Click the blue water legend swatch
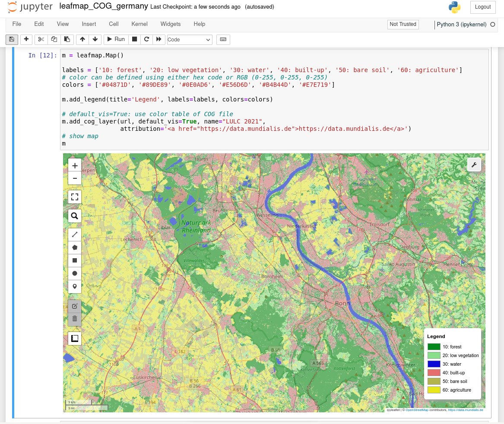This screenshot has width=504, height=424. click(x=434, y=364)
